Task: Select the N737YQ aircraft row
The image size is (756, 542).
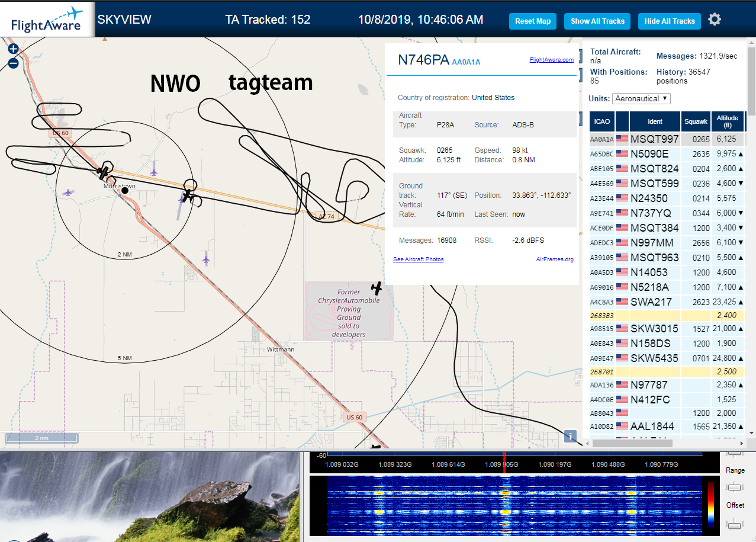Action: point(667,213)
